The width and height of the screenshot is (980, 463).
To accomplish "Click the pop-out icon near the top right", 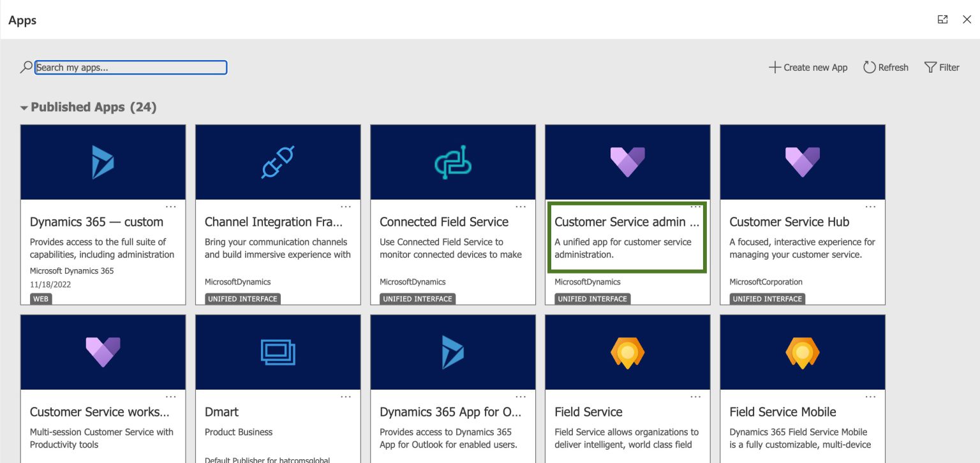I will point(943,19).
